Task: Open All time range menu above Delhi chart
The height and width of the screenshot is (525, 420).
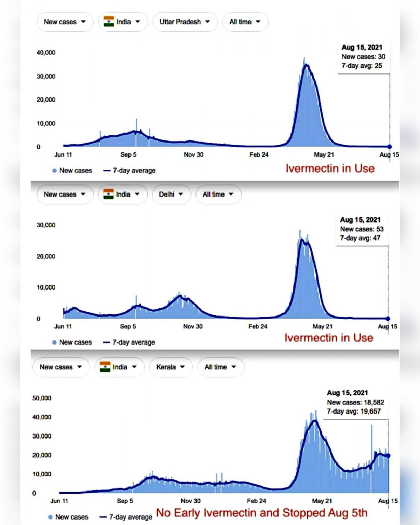Action: pyautogui.click(x=218, y=194)
